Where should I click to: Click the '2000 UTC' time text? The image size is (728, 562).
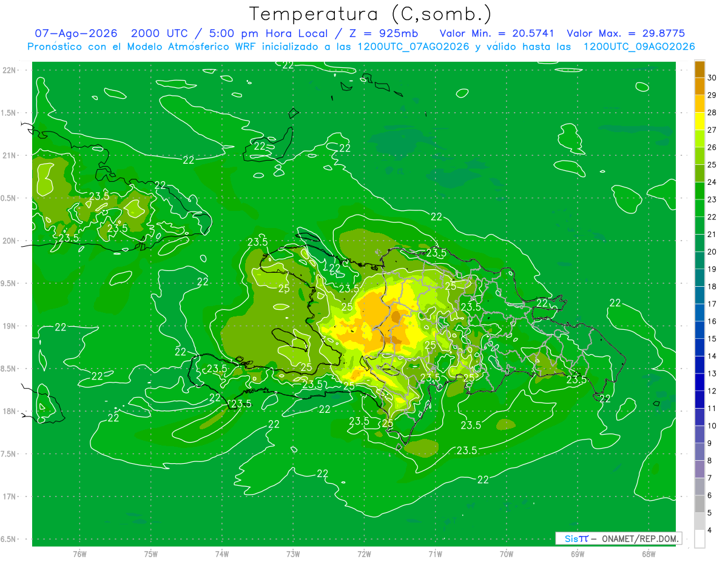pos(160,33)
